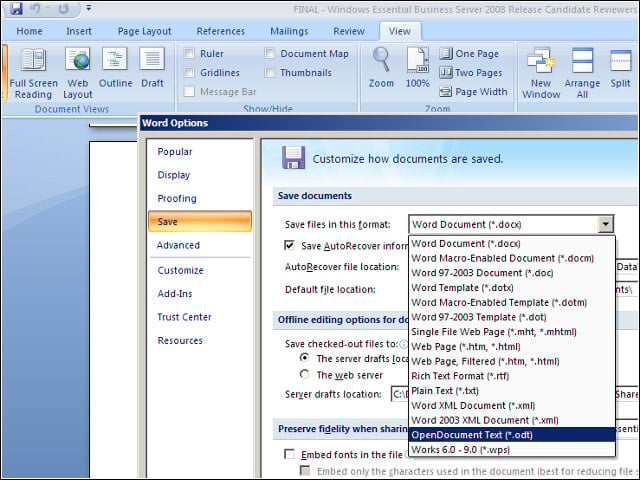Open a New Window of the document
Image resolution: width=640 pixels, height=480 pixels.
click(x=541, y=73)
